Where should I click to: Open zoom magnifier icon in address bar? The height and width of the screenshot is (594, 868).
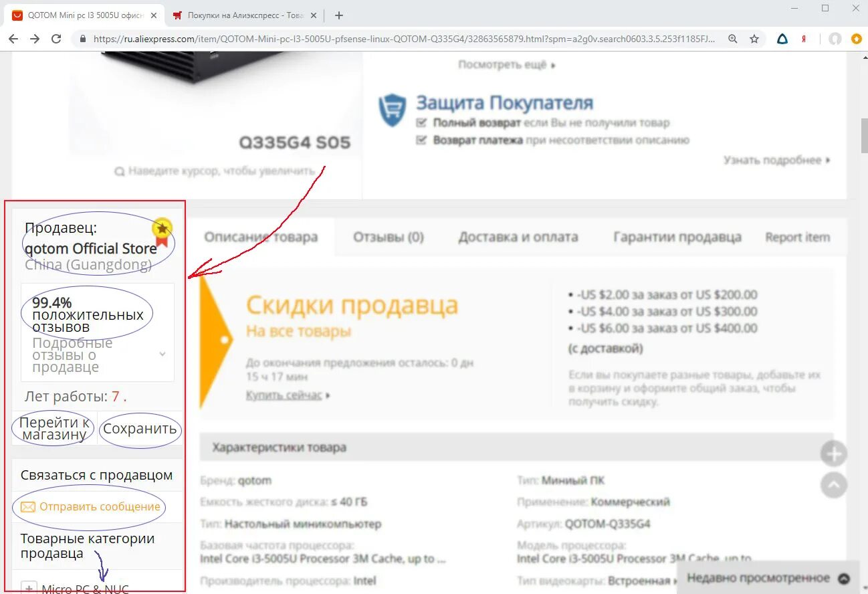click(733, 39)
